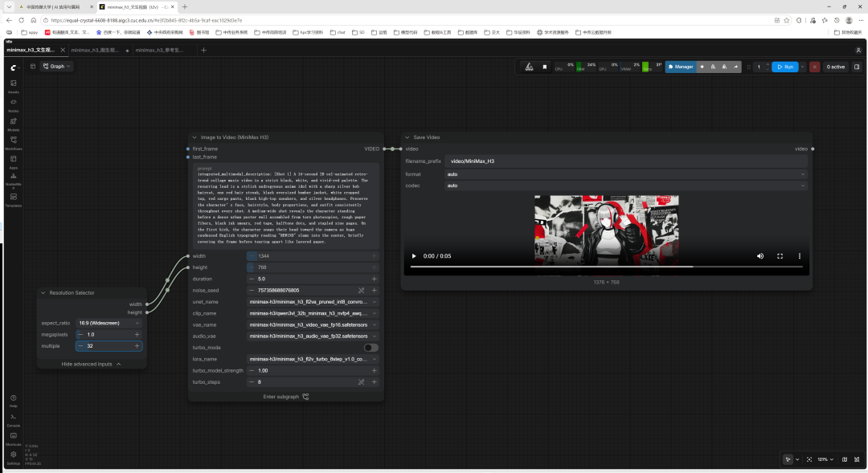Open the codec dropdown in Save Video
Screen dimensions: 868x473
point(625,186)
